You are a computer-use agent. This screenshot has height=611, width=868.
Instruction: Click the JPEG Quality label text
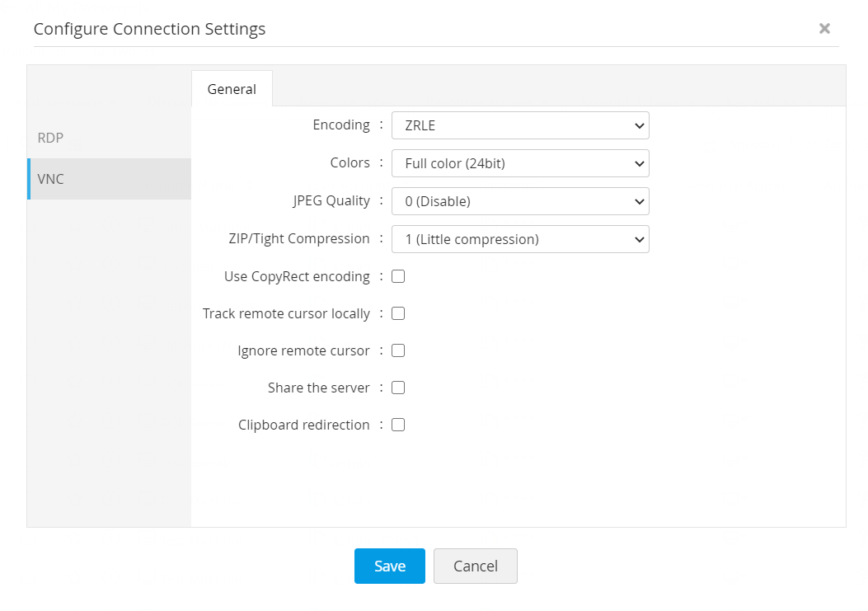coord(331,200)
